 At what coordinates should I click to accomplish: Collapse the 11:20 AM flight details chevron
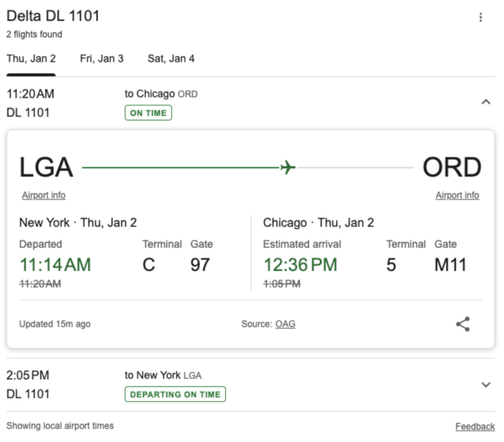(x=486, y=102)
